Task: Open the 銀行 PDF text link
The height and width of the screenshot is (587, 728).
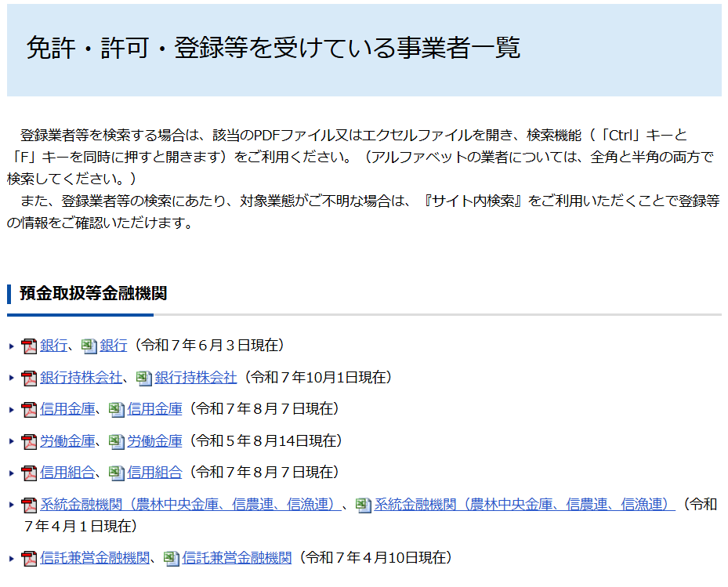Action: pyautogui.click(x=53, y=345)
